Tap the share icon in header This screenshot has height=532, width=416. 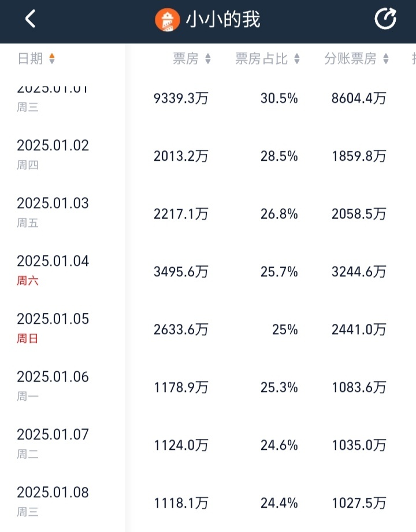(x=385, y=19)
